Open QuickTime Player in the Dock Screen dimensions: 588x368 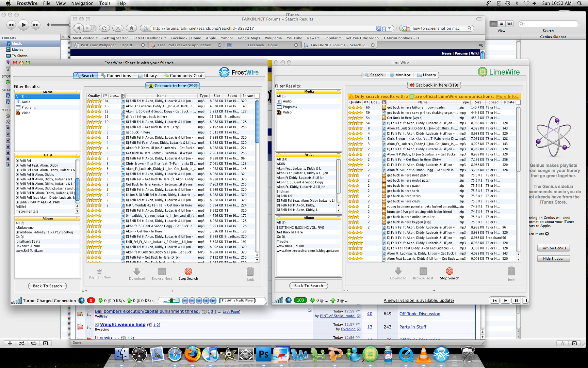point(406,354)
